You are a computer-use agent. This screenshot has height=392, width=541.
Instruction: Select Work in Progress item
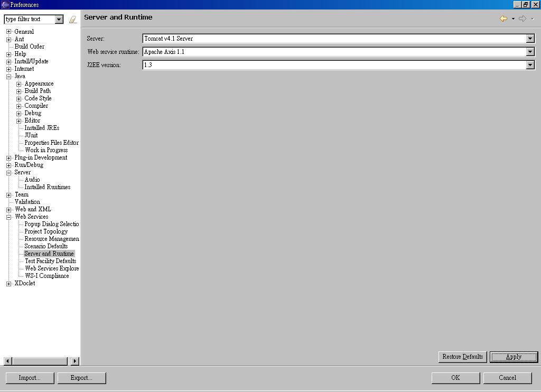point(46,150)
